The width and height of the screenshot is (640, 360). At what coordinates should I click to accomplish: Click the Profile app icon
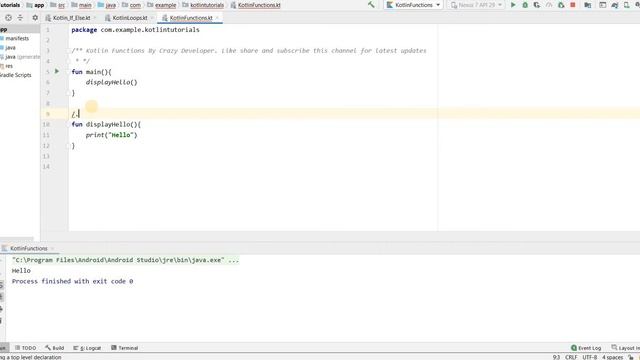(549, 5)
